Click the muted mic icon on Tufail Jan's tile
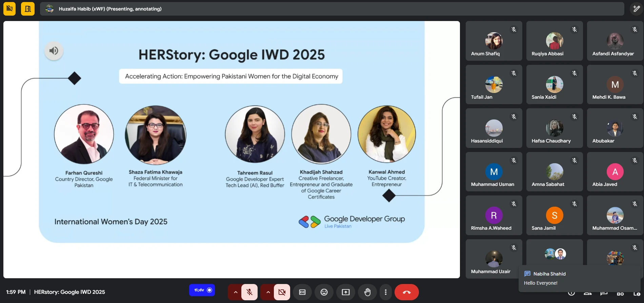 (x=514, y=73)
